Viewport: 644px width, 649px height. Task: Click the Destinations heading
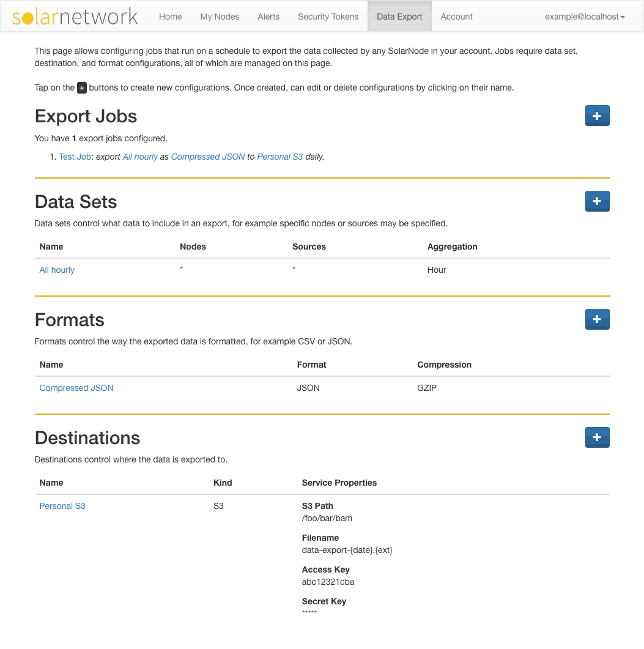click(87, 438)
